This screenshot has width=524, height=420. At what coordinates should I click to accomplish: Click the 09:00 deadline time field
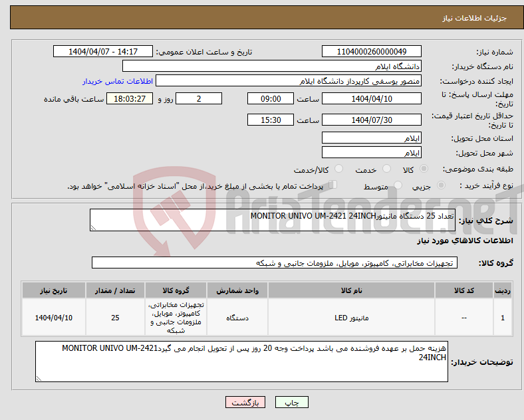tap(271, 98)
